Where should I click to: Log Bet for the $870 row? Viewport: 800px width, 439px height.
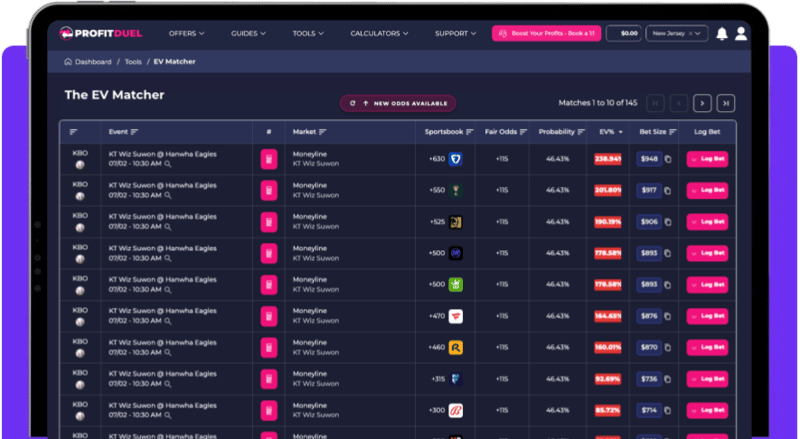click(707, 348)
